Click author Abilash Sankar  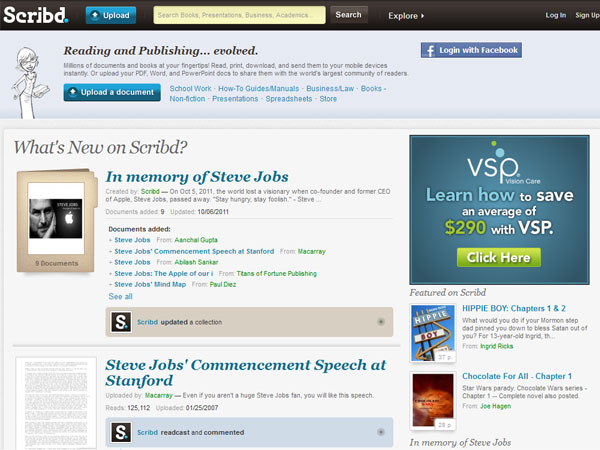tap(196, 262)
